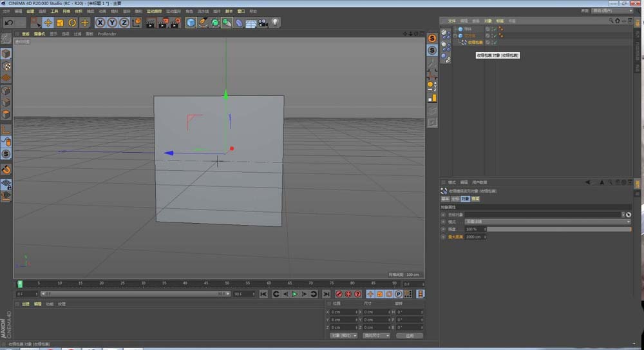This screenshot has width=644, height=350.
Task: Select the Move tool
Action: click(48, 23)
